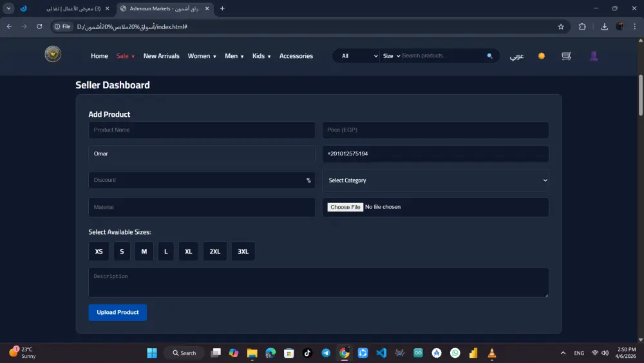The width and height of the screenshot is (644, 363).
Task: Bookmark page with the star icon
Action: point(561,26)
